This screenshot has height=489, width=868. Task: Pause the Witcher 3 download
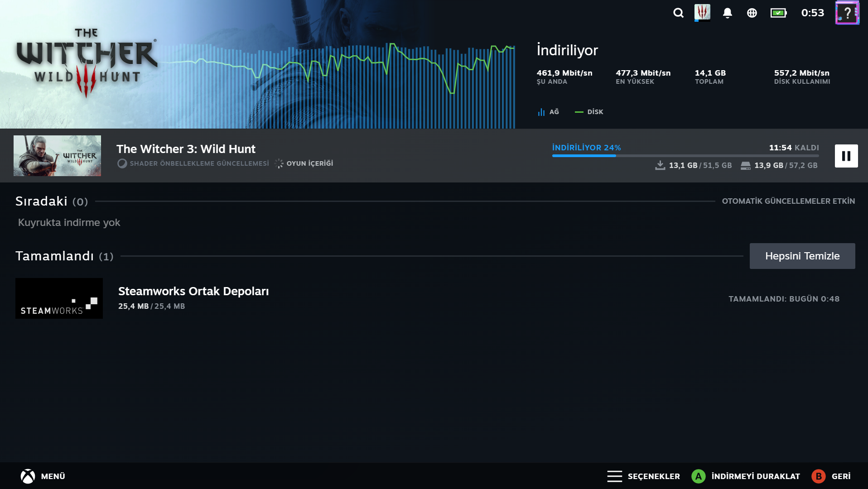click(x=846, y=156)
